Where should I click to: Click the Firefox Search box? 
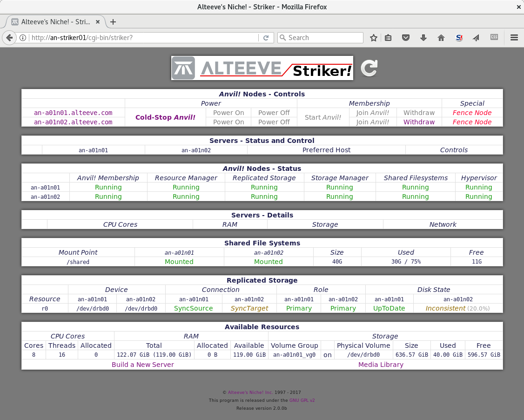click(320, 38)
